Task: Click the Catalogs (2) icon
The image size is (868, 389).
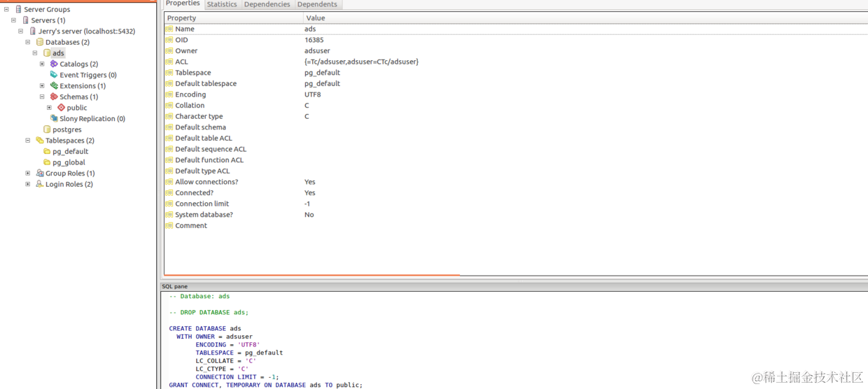Action: 54,64
